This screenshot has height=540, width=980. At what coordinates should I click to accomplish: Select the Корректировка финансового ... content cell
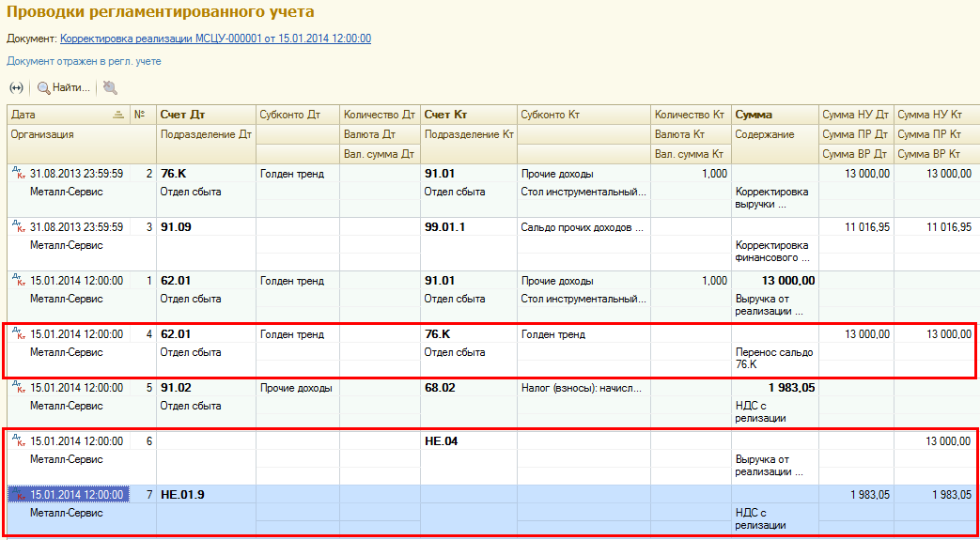775,252
